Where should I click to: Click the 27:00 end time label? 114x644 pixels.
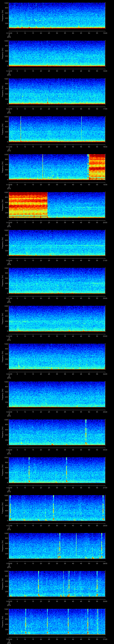point(105,487)
